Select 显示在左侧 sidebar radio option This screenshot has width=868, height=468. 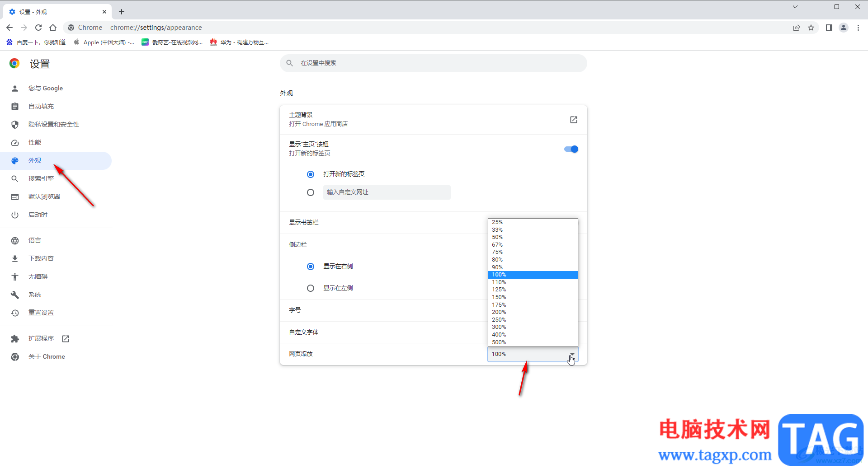[311, 288]
